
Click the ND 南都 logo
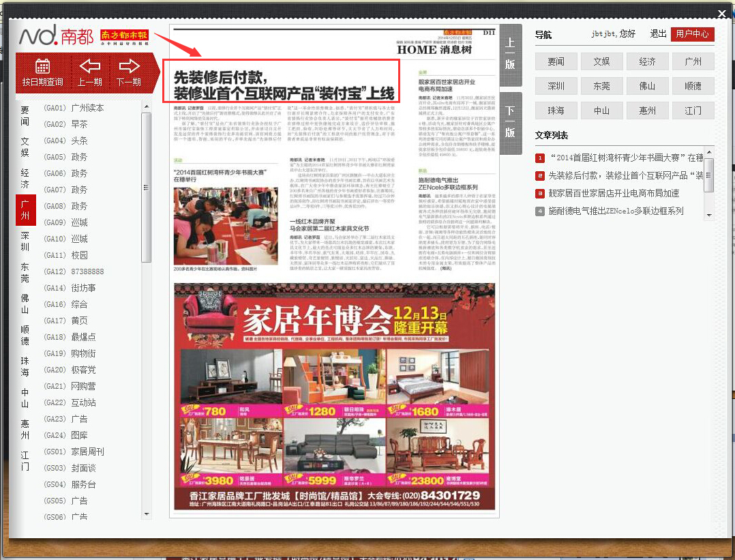click(56, 35)
